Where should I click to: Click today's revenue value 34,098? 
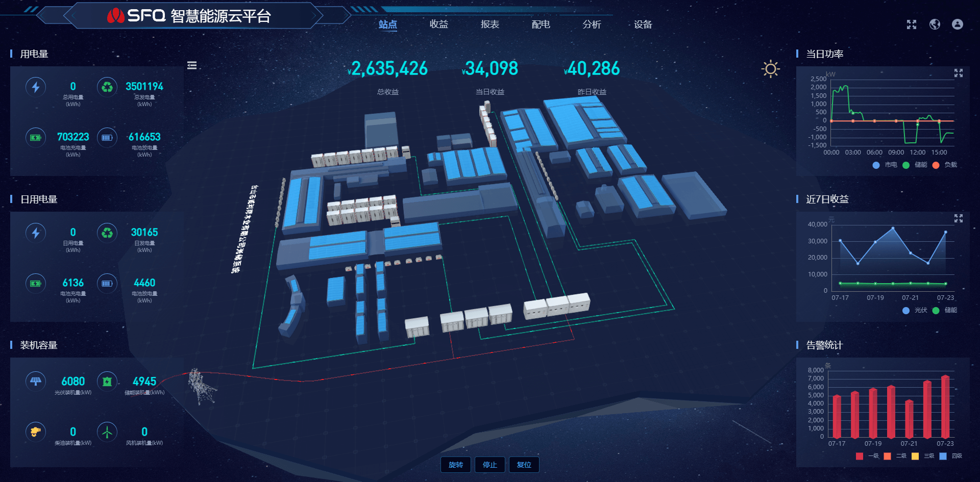(x=491, y=68)
